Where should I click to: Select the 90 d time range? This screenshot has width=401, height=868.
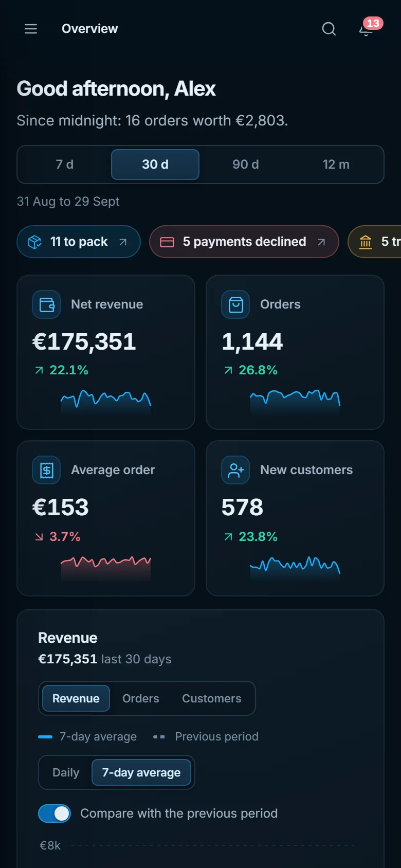click(246, 165)
